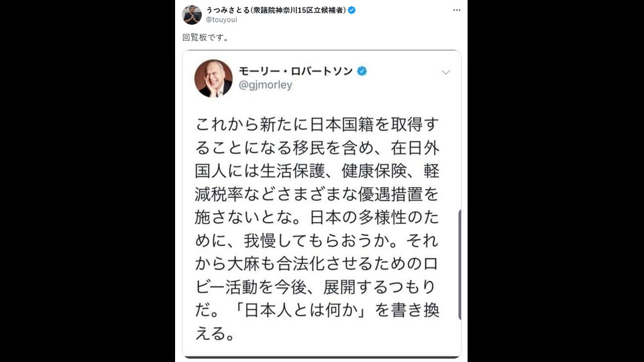This screenshot has width=644, height=362.
Task: Click the @gjmorley handle
Action: (x=266, y=85)
